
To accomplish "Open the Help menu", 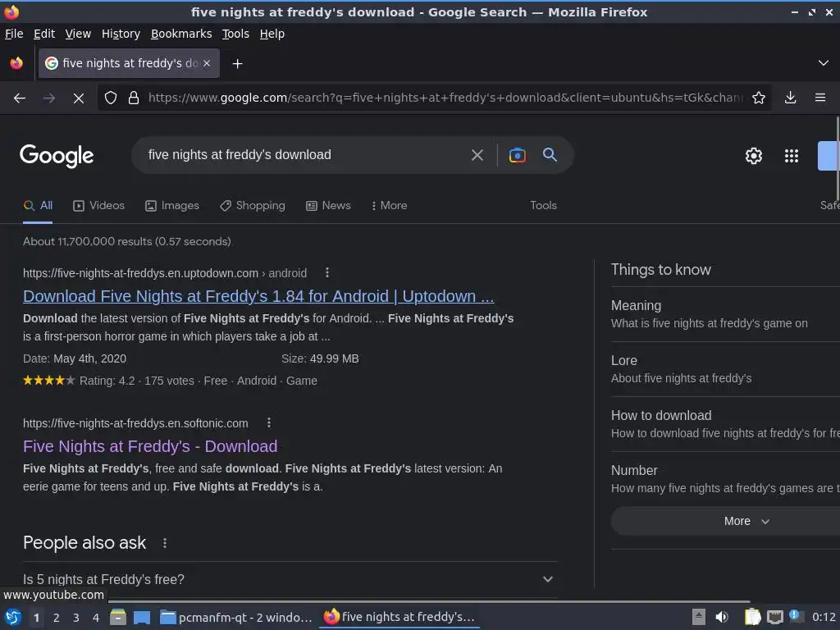I will (272, 34).
